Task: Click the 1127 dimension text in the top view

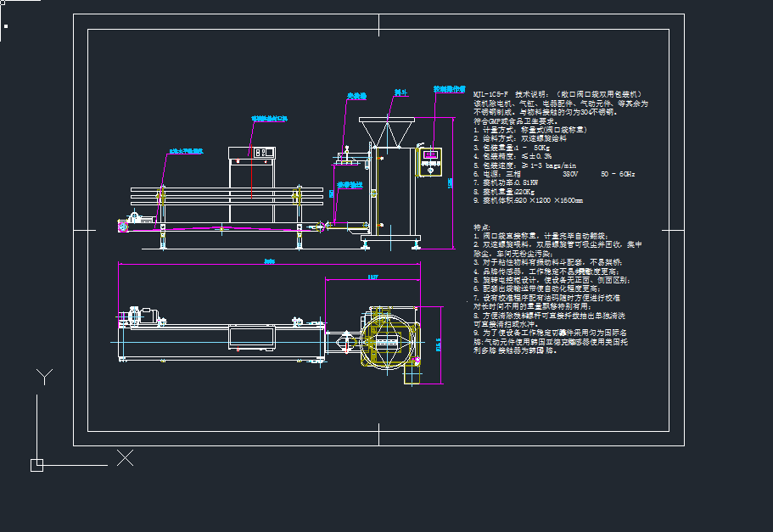Action: pos(373,276)
